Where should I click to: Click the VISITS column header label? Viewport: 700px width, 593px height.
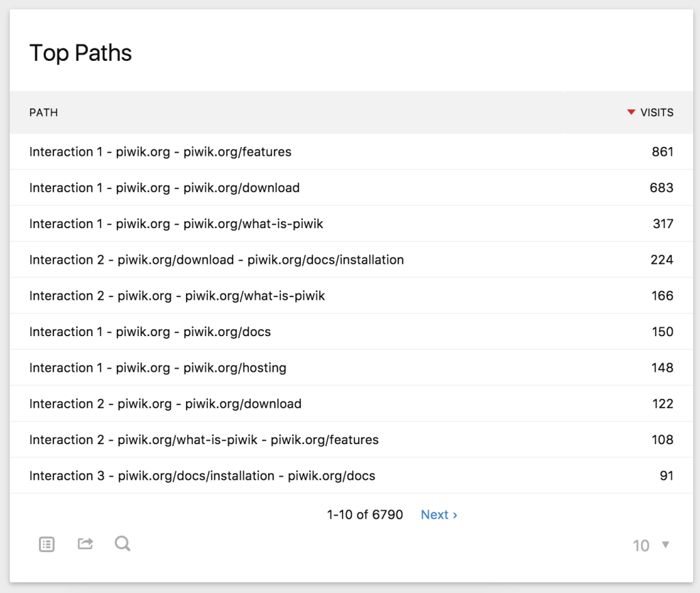coord(656,113)
